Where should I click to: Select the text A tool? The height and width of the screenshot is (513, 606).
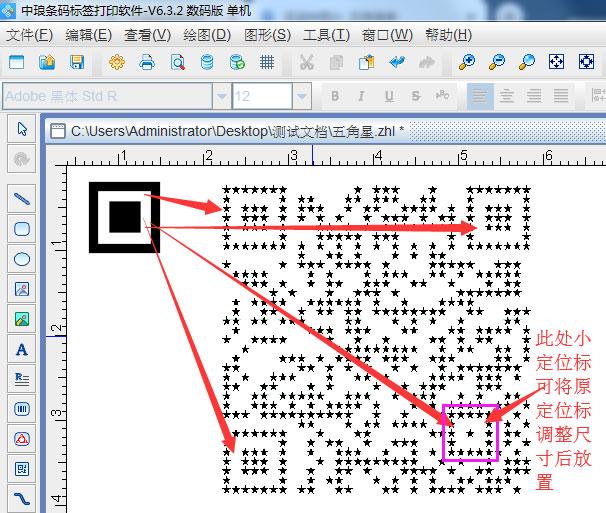(22, 349)
